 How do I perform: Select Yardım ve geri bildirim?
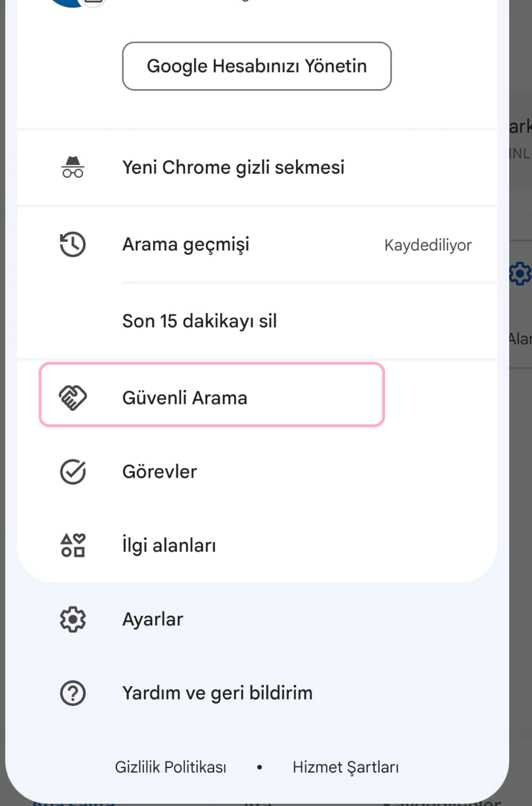tap(217, 693)
